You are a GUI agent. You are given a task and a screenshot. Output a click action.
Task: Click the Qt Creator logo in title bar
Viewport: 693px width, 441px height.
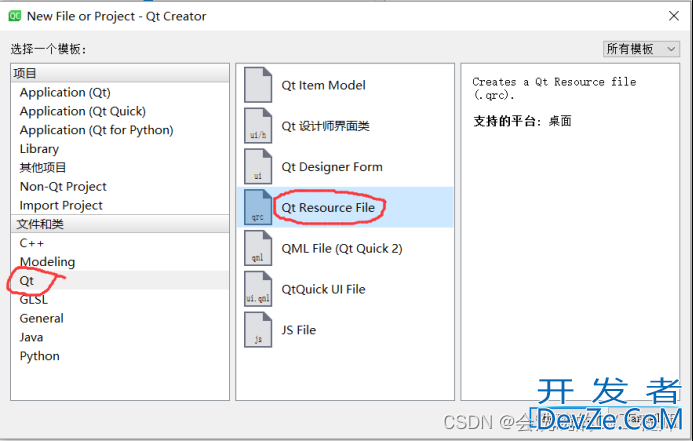(15, 16)
